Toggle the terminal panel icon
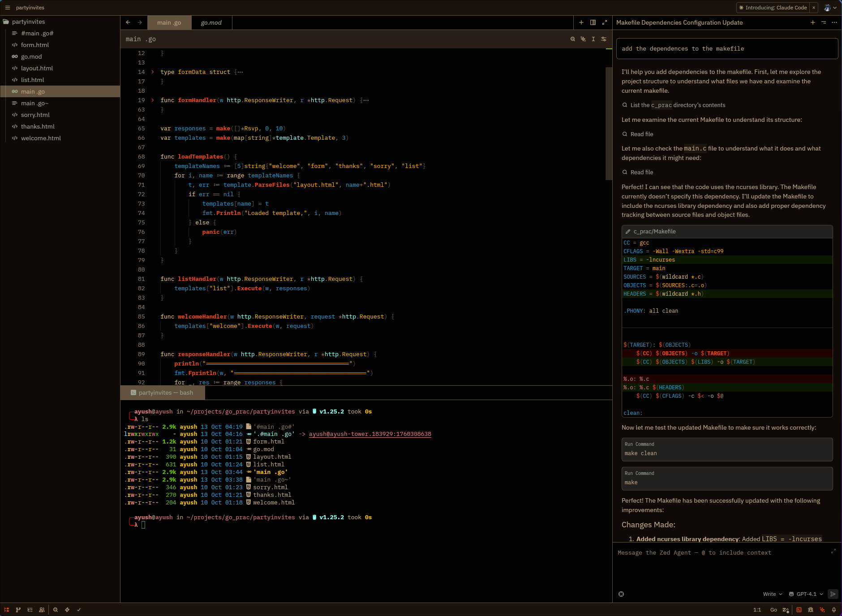 (x=799, y=610)
